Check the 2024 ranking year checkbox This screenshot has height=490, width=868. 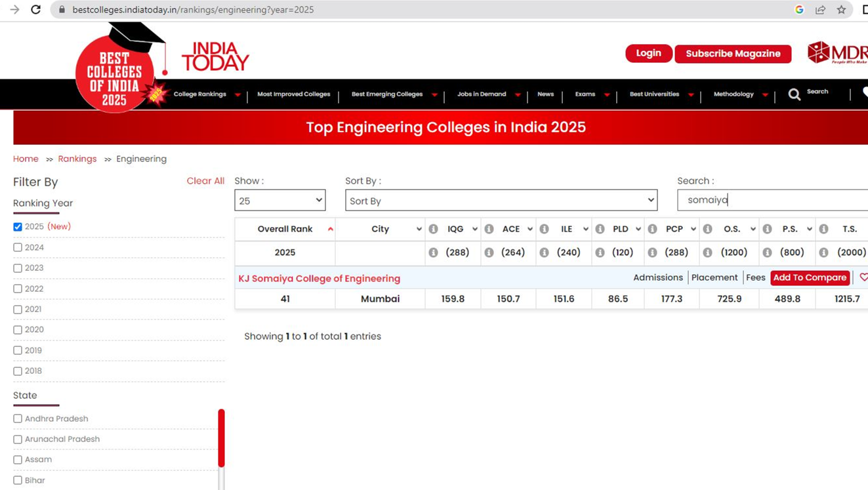(x=18, y=247)
